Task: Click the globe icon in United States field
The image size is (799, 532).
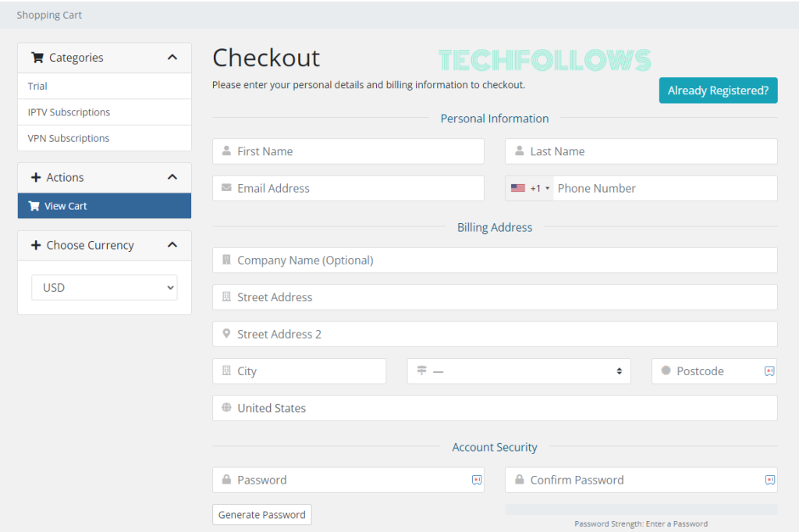Action: [x=227, y=408]
